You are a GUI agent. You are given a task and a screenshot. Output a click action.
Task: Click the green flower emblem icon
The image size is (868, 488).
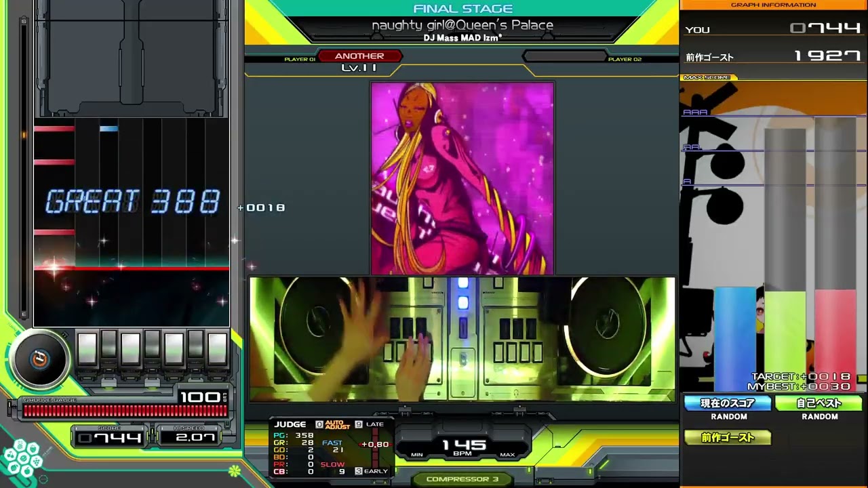pyautogui.click(x=235, y=470)
